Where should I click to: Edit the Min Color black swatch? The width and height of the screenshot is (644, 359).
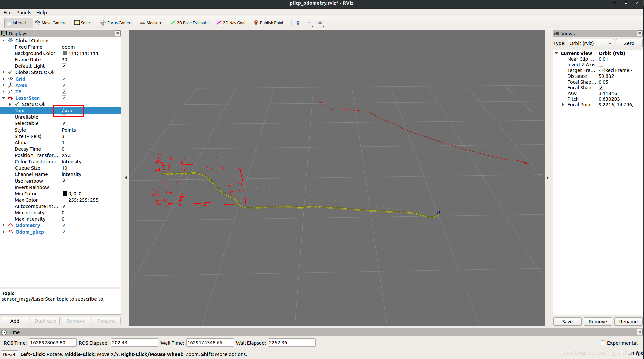[65, 193]
